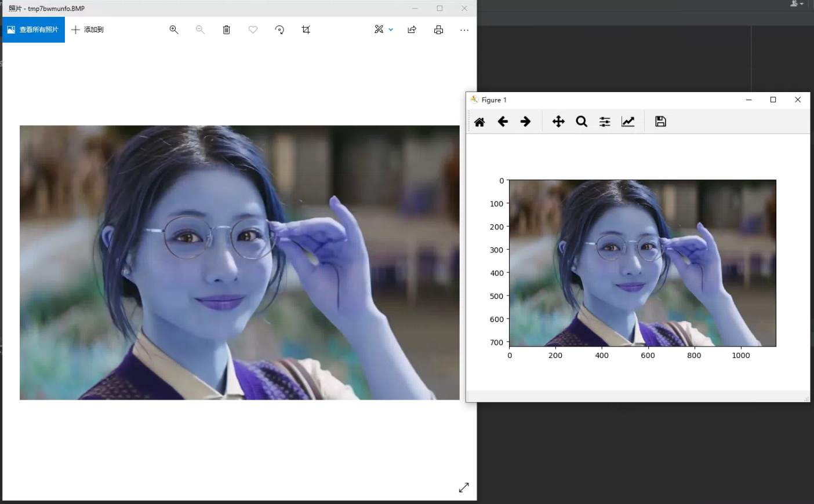Reset the Figure 1 view with Home icon
The image size is (814, 504).
(x=479, y=122)
